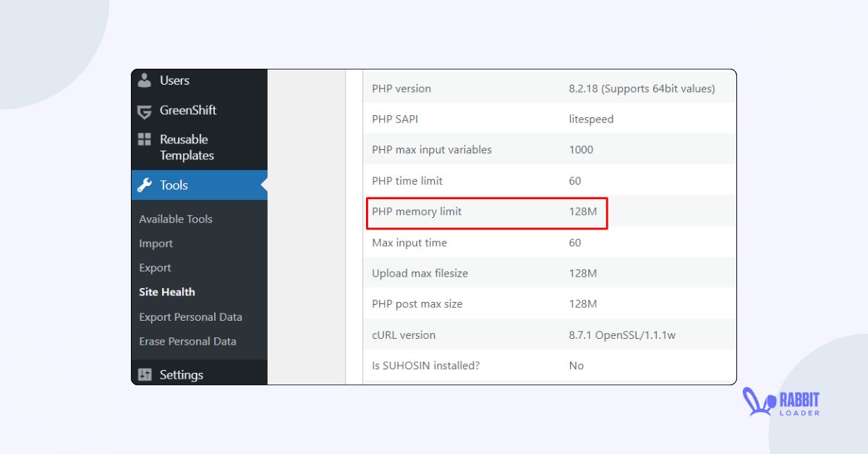Open the Export tool
Image resolution: width=868 pixels, height=454 pixels.
click(156, 267)
